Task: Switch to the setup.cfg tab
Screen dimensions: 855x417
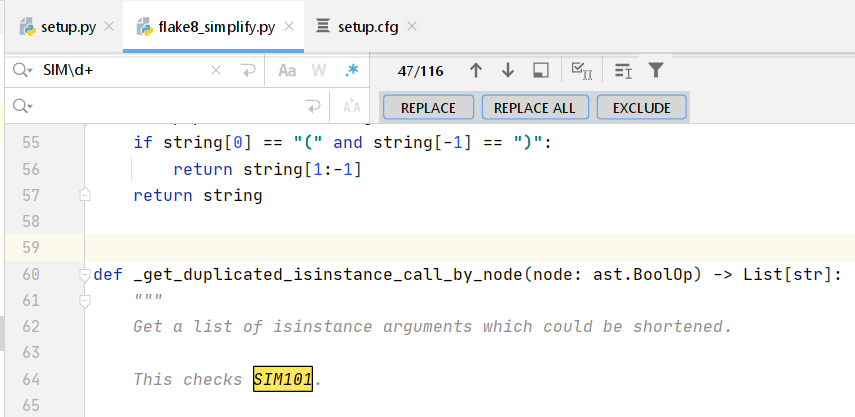Action: (x=356, y=27)
